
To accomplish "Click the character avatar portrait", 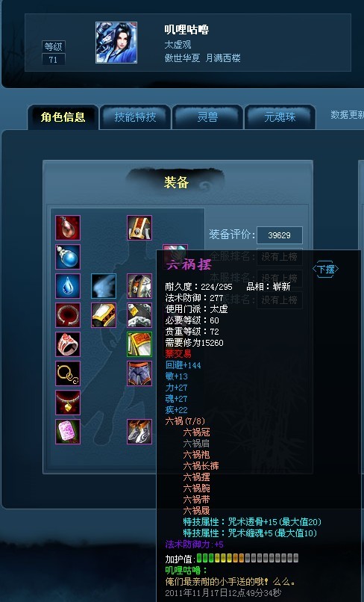I will (x=116, y=43).
